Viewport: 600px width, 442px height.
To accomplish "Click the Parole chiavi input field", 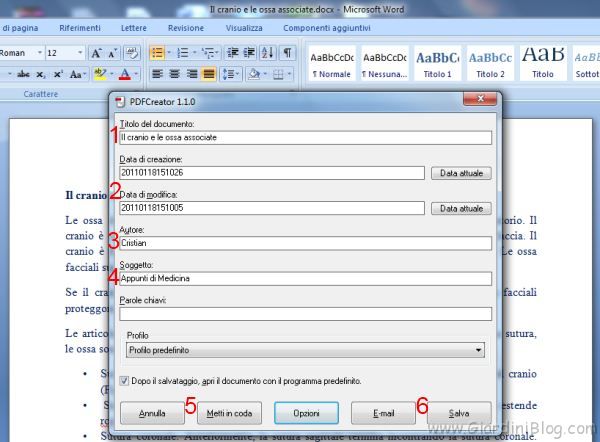I will pyautogui.click(x=305, y=314).
